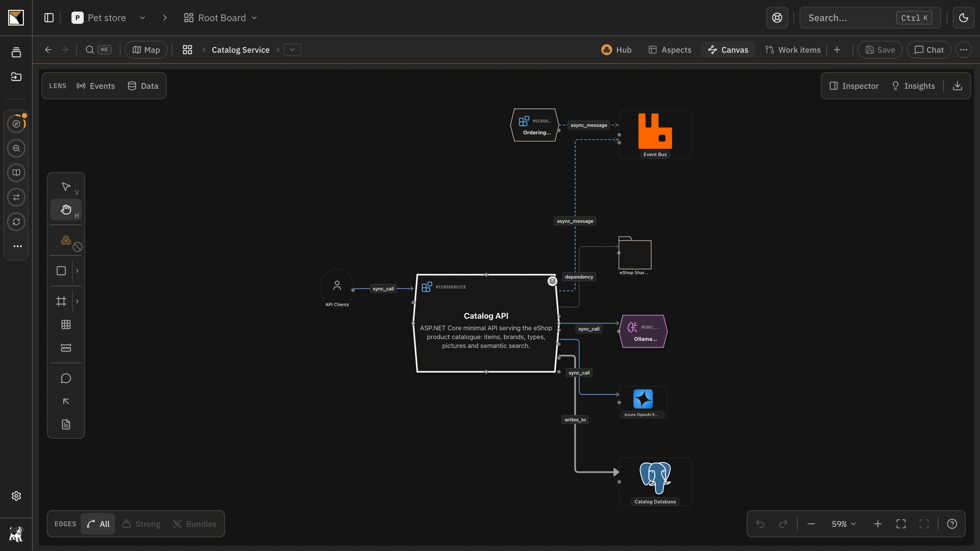The height and width of the screenshot is (551, 980).
Task: Fit diagram to screen
Action: (x=901, y=524)
